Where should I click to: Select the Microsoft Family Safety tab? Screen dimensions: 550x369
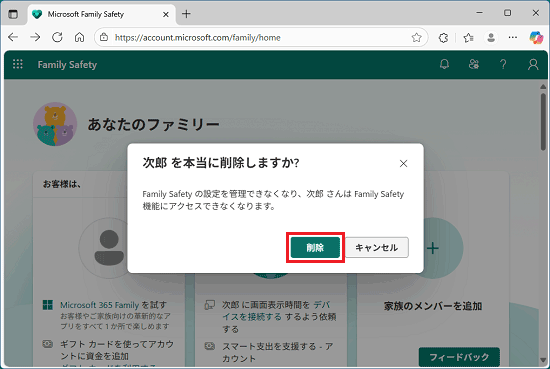pos(102,14)
